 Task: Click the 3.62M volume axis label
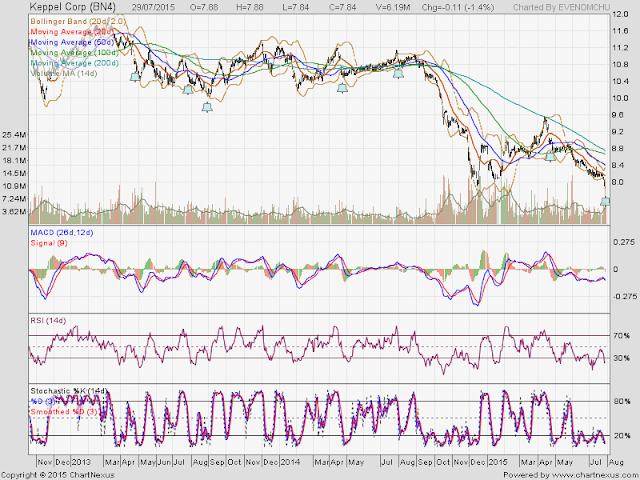click(14, 211)
